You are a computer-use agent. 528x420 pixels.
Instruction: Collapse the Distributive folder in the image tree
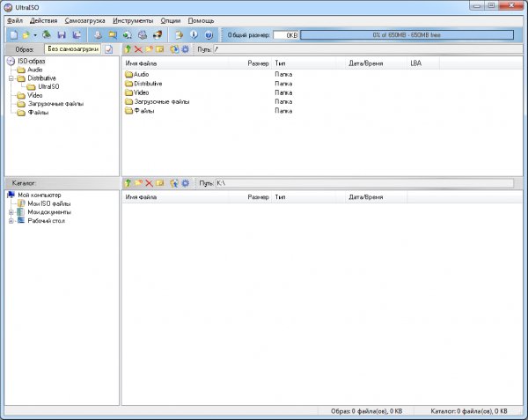point(11,78)
